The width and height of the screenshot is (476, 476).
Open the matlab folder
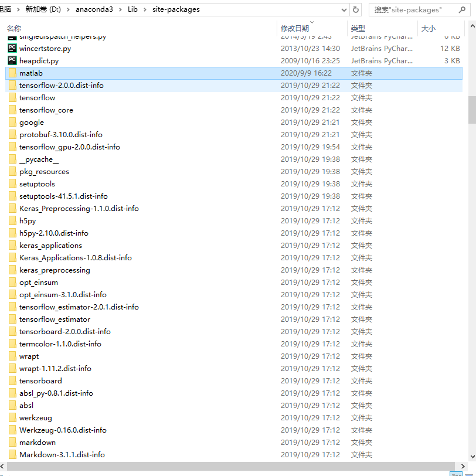[x=30, y=73]
